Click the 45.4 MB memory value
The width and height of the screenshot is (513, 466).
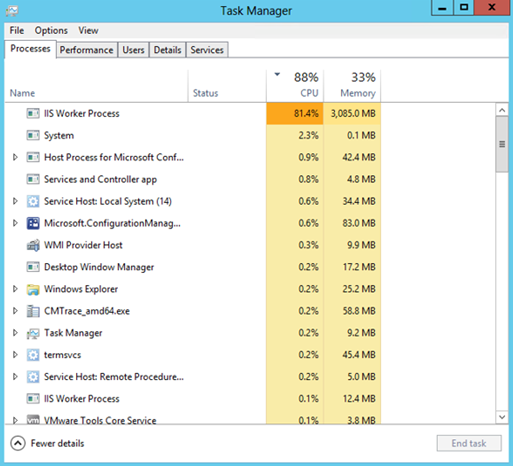point(359,355)
